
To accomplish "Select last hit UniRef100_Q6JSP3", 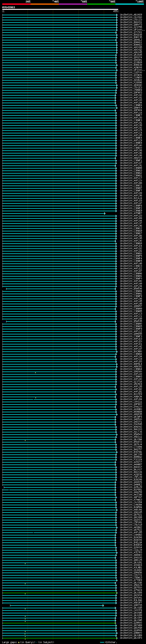I will [131, 638].
